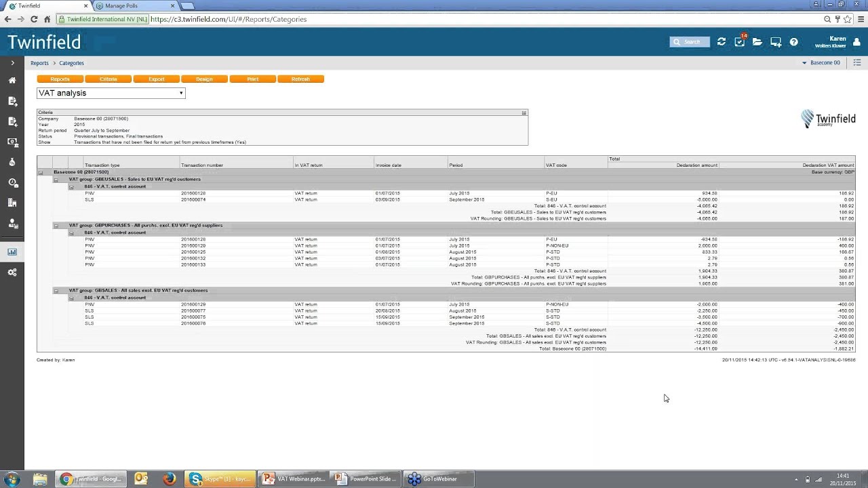Image resolution: width=868 pixels, height=488 pixels.
Task: Click the Twinfield header search box
Action: pos(690,42)
